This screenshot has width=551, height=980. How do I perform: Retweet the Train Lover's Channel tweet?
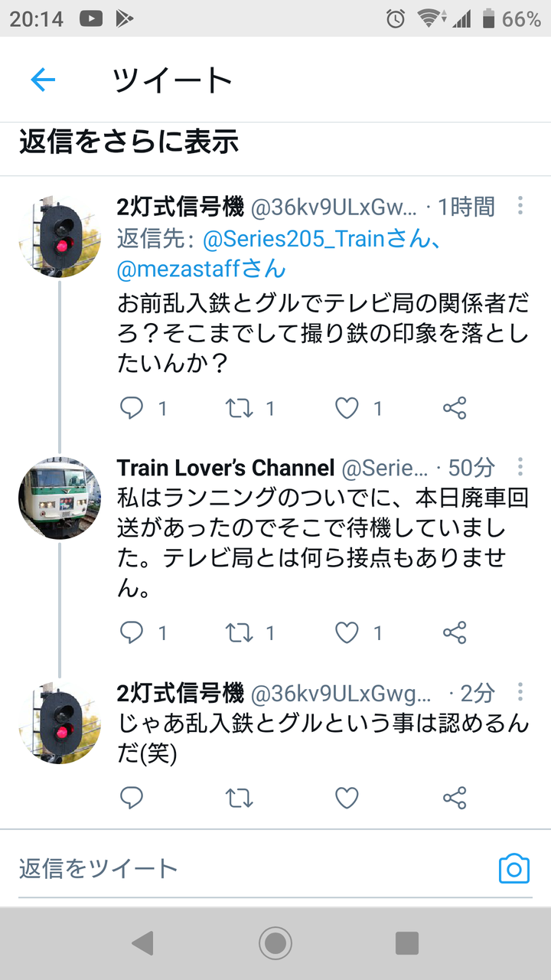(x=240, y=632)
